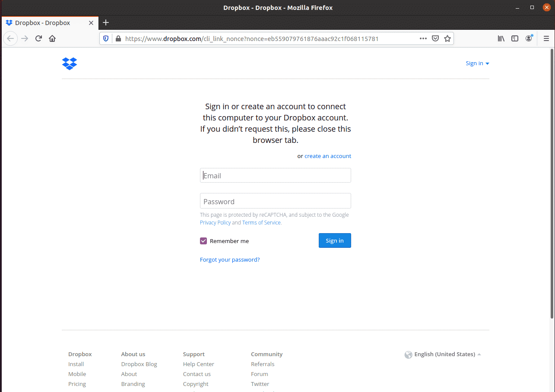Image resolution: width=555 pixels, height=392 pixels.
Task: Open Help Center footer link
Action: click(199, 364)
